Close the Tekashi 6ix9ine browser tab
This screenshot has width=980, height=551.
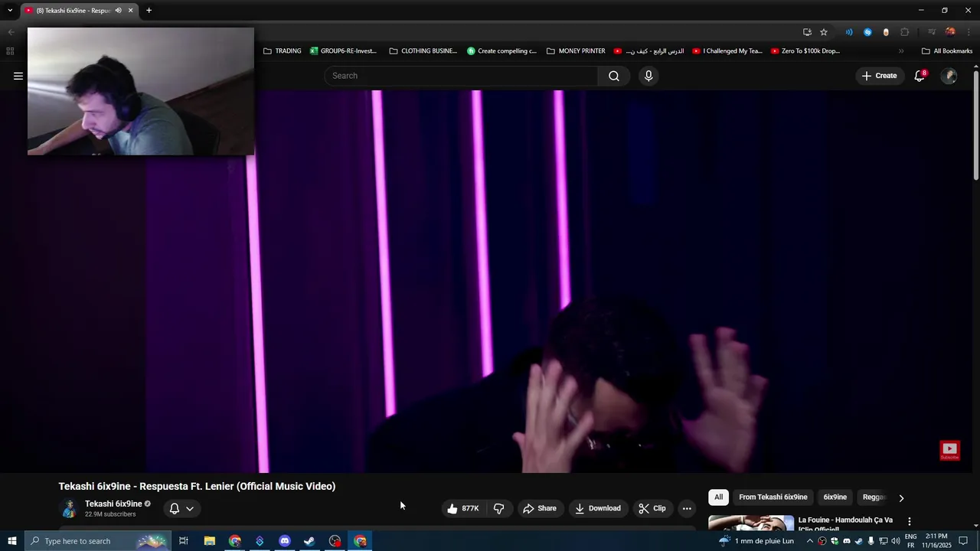point(130,10)
